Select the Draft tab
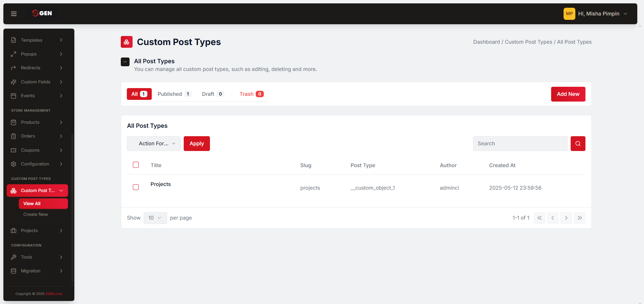The width and height of the screenshot is (644, 304). [x=213, y=94]
